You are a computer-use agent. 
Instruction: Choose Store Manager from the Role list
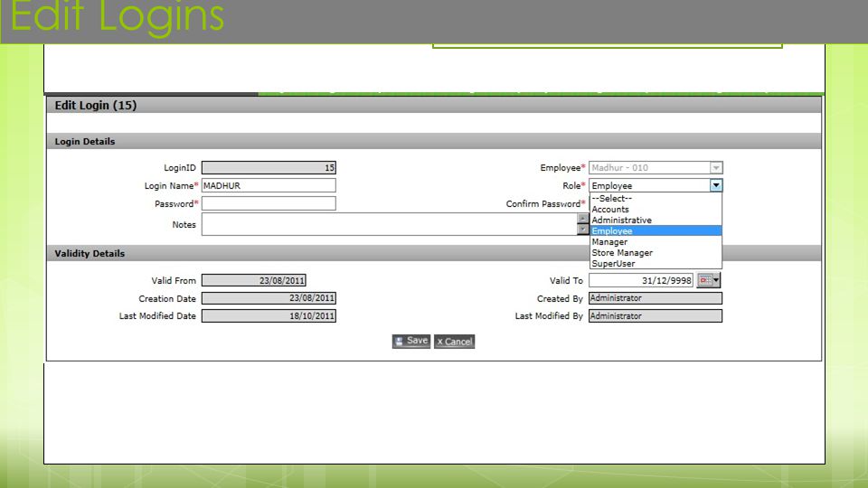click(x=656, y=253)
